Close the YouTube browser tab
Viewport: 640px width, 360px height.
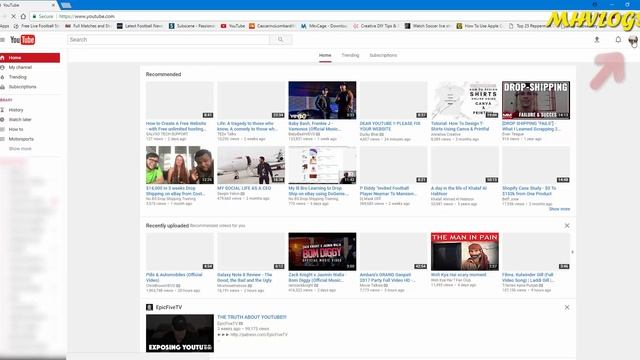click(x=53, y=5)
